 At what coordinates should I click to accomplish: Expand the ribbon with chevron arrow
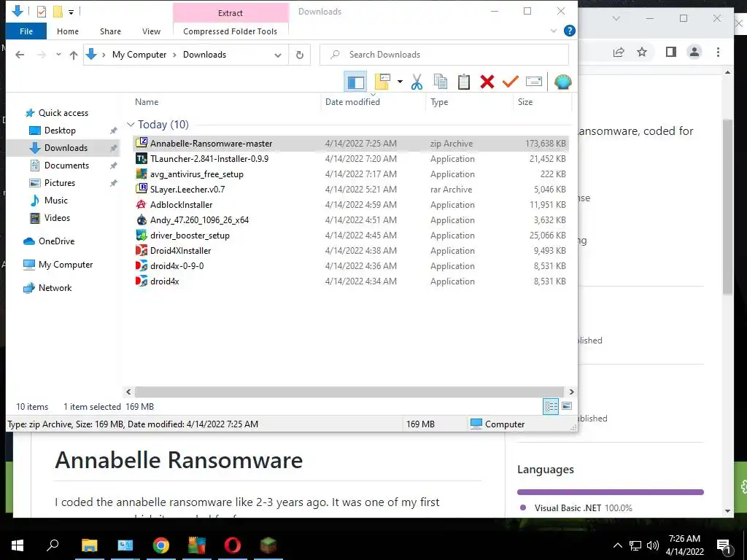pos(554,31)
